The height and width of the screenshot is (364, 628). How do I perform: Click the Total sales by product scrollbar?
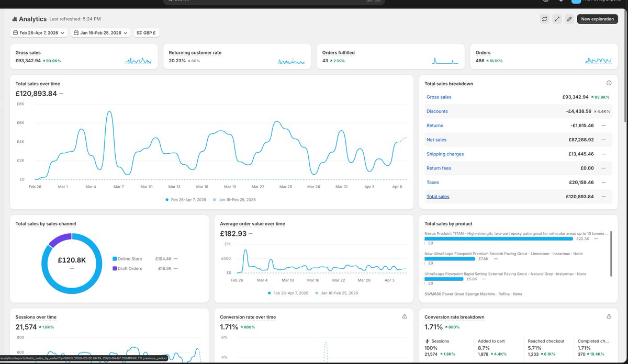click(x=611, y=253)
